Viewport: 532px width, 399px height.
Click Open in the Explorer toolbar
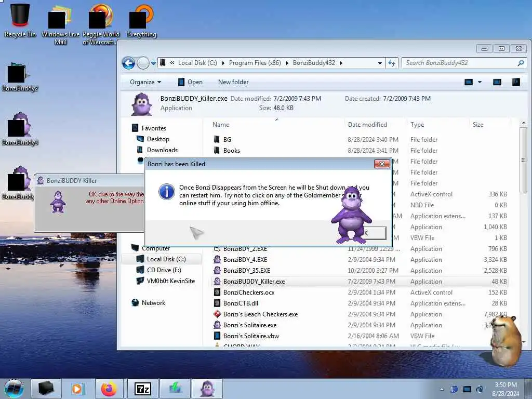(x=190, y=82)
